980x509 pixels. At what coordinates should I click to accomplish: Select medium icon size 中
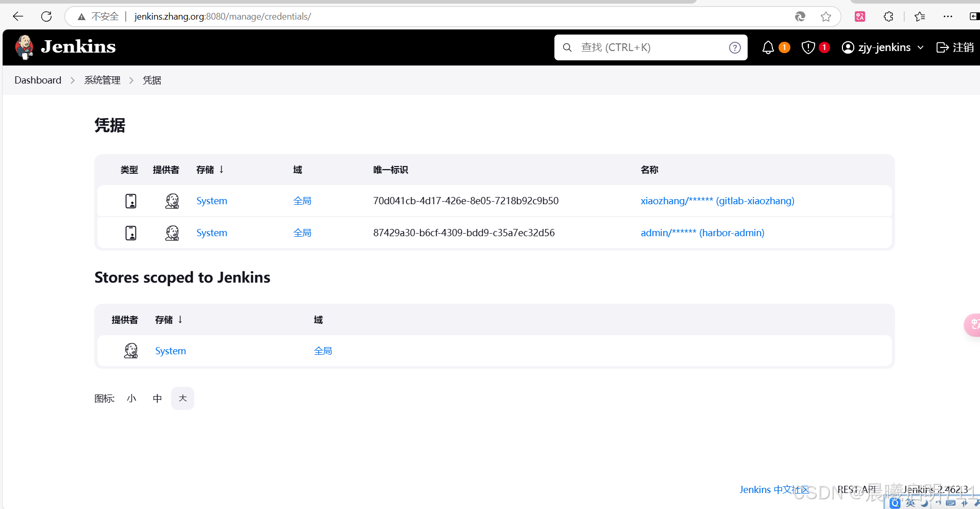click(x=157, y=399)
